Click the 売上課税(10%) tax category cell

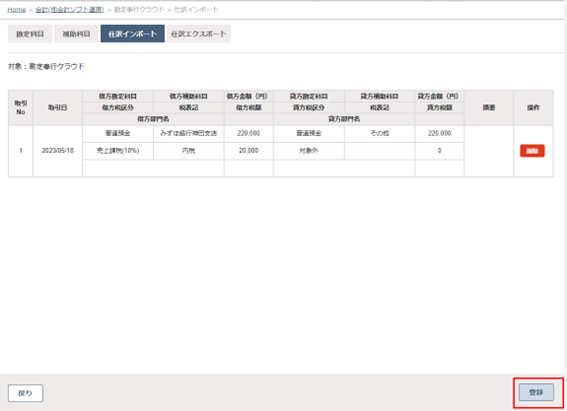tap(118, 151)
